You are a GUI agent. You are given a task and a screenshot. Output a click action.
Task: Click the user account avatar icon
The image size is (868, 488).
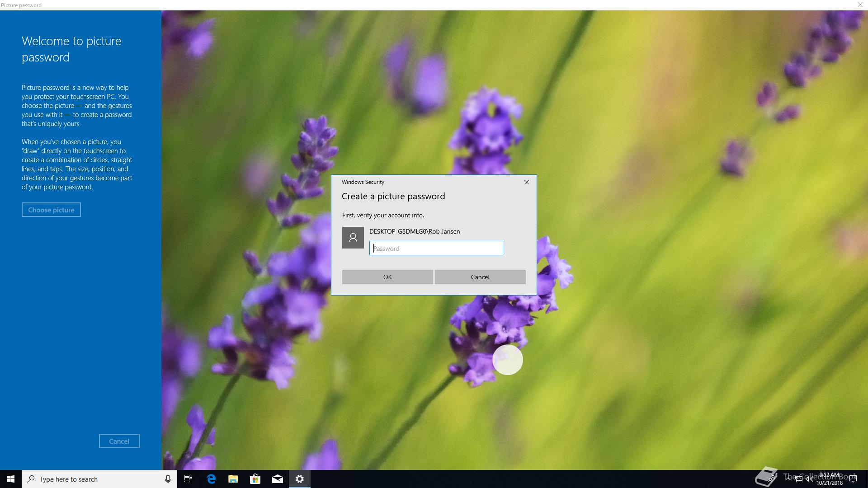click(x=353, y=238)
